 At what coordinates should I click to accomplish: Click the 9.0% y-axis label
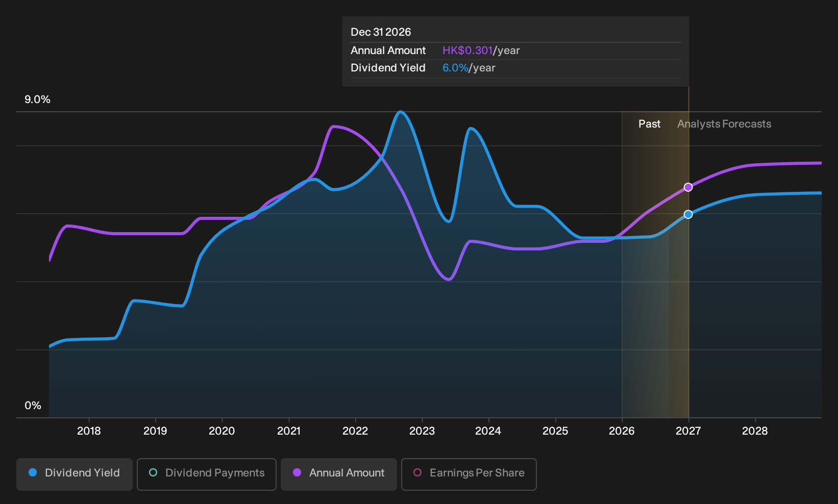(x=37, y=99)
